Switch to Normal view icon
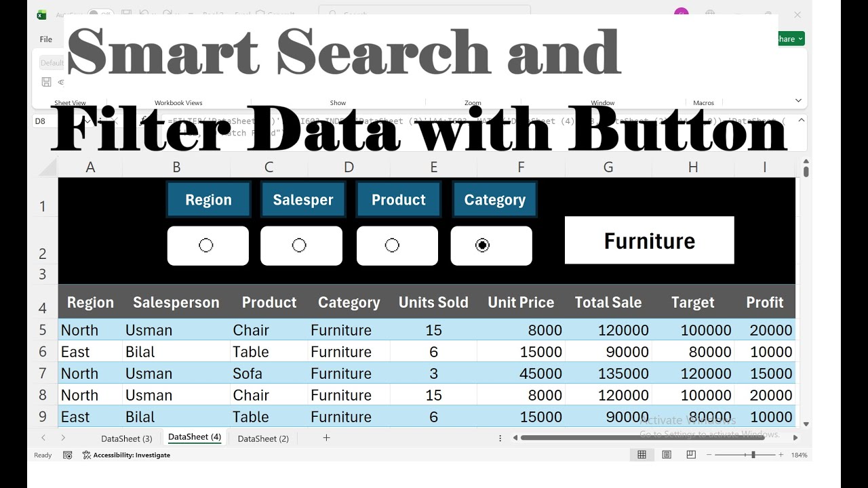 [x=642, y=455]
